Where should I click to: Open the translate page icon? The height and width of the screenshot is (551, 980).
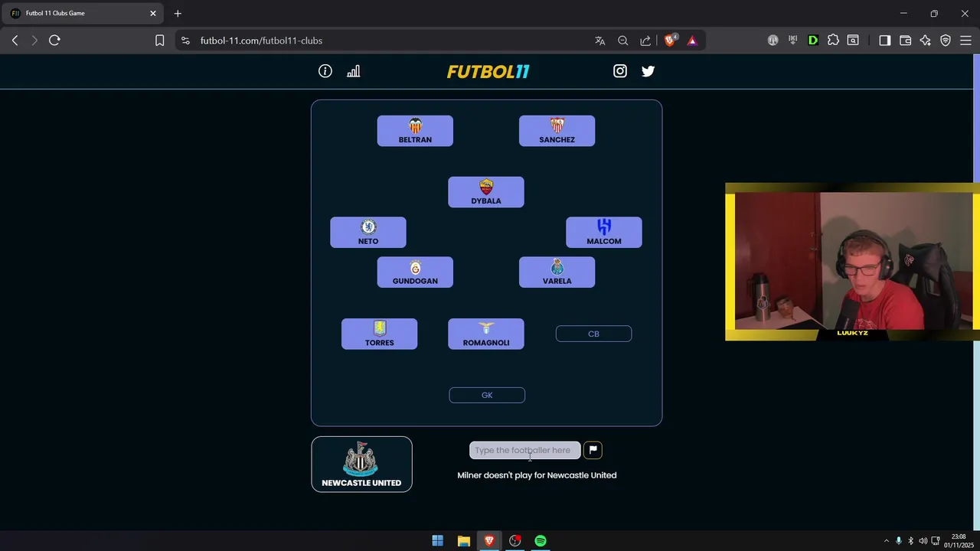[x=600, y=41]
